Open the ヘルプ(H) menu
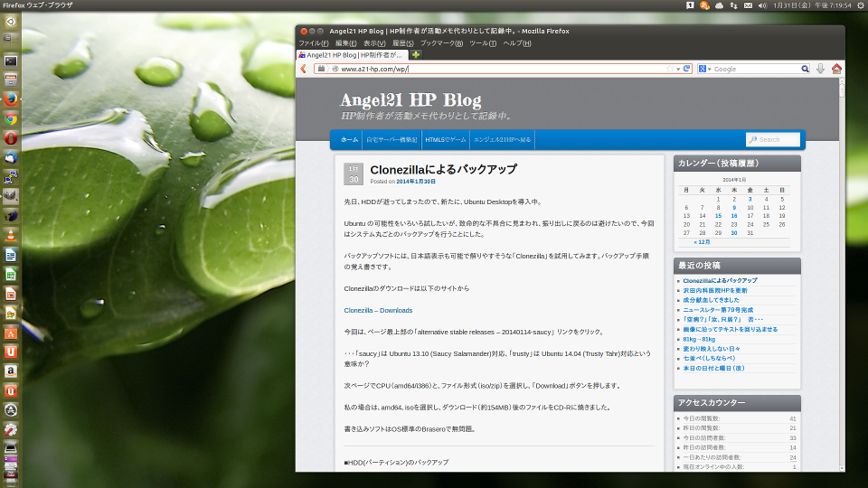This screenshot has width=868, height=488. [517, 43]
